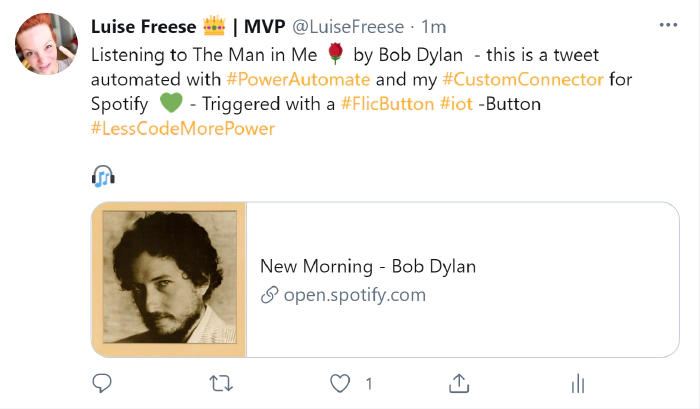The width and height of the screenshot is (700, 409).
Task: Click the like count number 1
Action: [368, 383]
